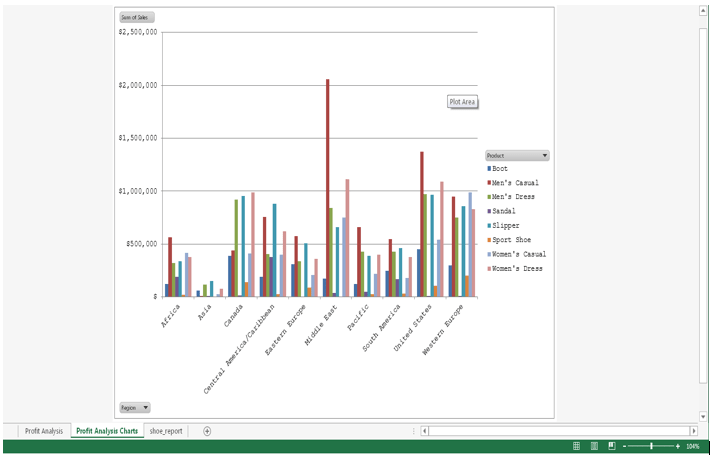Click the United States Men's Casual bar
Image resolution: width=714 pixels, height=456 pixels.
[422, 224]
